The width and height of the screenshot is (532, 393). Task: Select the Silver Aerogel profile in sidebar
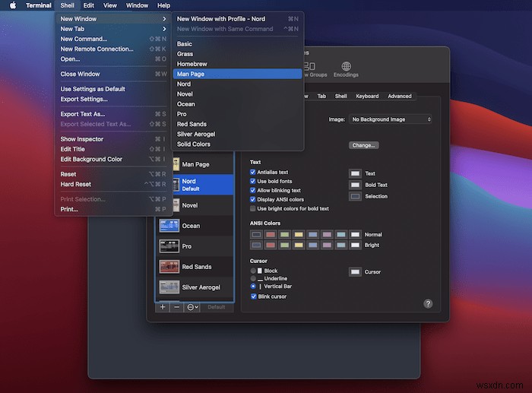point(201,287)
